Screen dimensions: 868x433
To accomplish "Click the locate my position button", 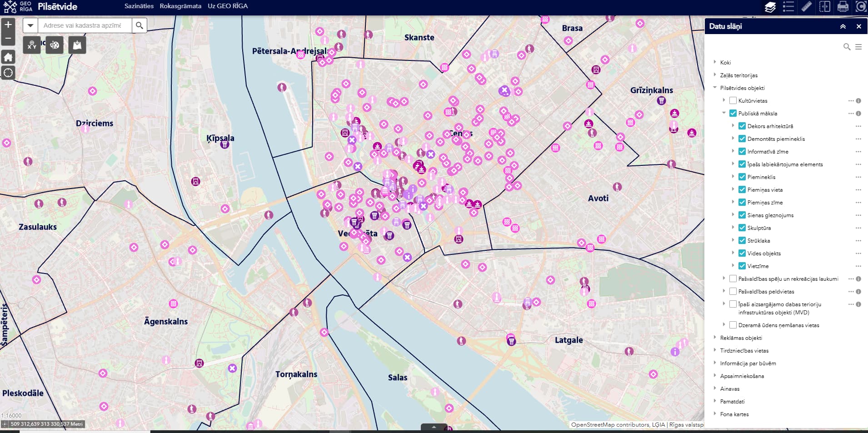I will tap(8, 73).
